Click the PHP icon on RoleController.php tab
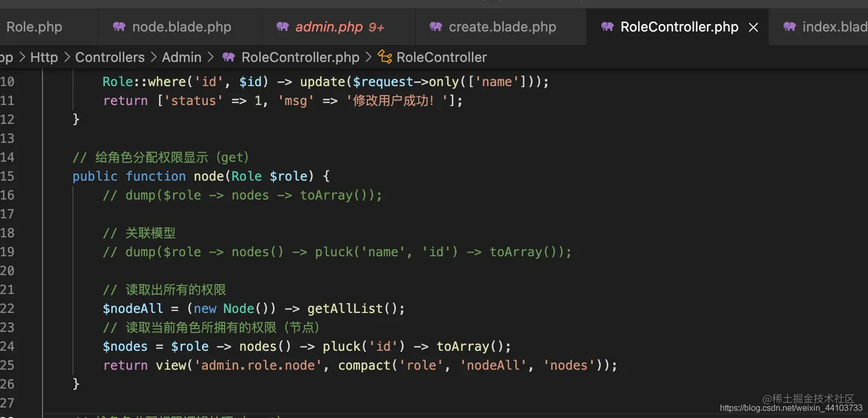 coord(607,26)
